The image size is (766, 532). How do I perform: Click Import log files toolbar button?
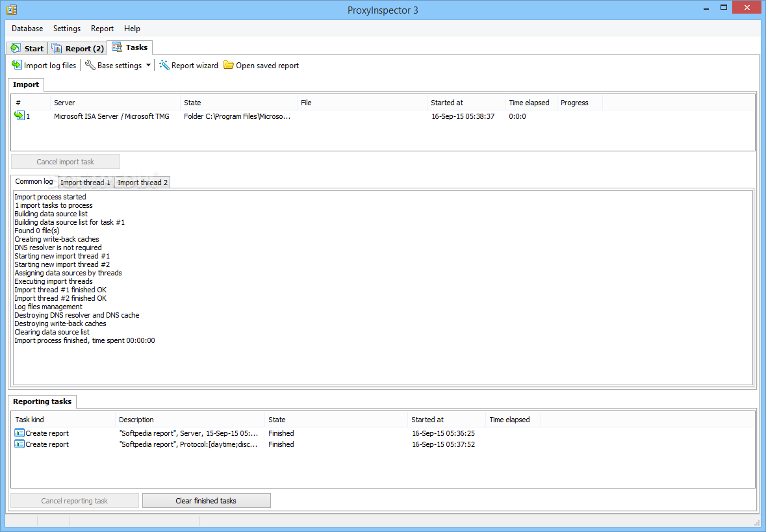pyautogui.click(x=44, y=65)
